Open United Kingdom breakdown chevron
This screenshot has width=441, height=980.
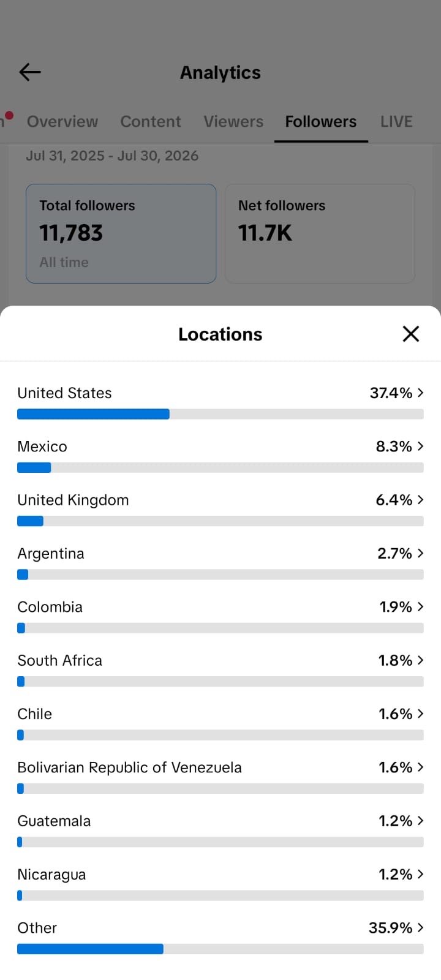coord(420,500)
